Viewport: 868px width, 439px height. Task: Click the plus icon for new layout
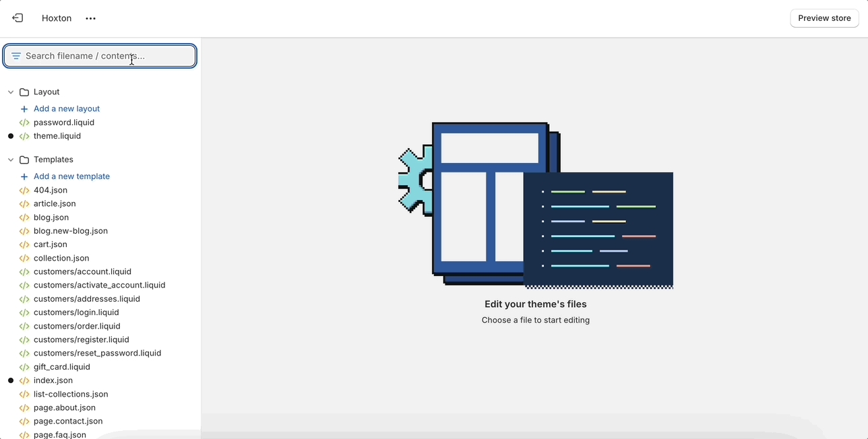point(24,109)
